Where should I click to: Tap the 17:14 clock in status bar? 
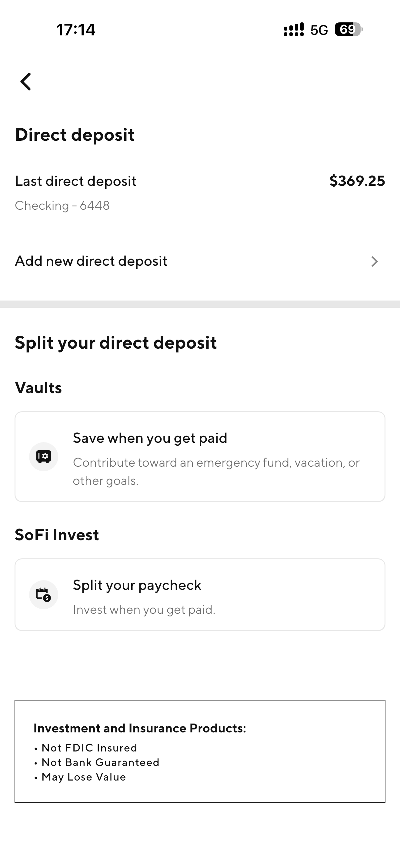click(x=76, y=30)
